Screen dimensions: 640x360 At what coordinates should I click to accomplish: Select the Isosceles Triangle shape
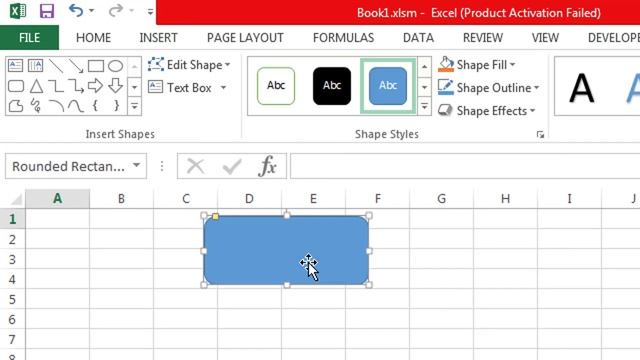[36, 86]
